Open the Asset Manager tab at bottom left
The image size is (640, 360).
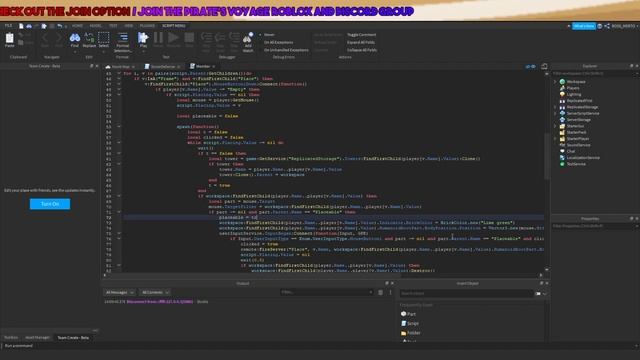click(x=37, y=338)
